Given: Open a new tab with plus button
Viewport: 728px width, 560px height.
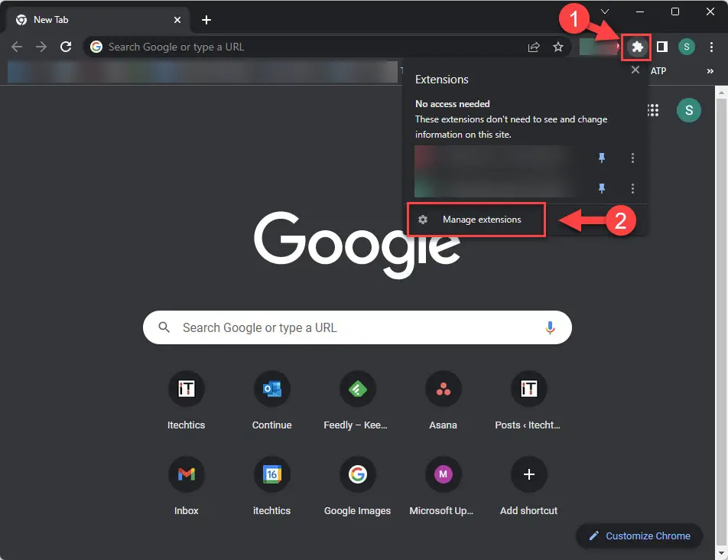Looking at the screenshot, I should click(206, 20).
